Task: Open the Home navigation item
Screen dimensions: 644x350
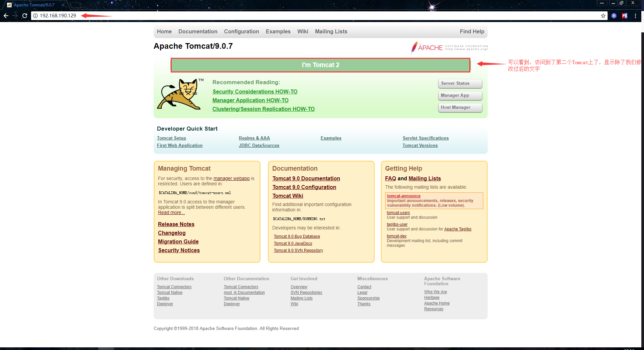Action: click(164, 32)
